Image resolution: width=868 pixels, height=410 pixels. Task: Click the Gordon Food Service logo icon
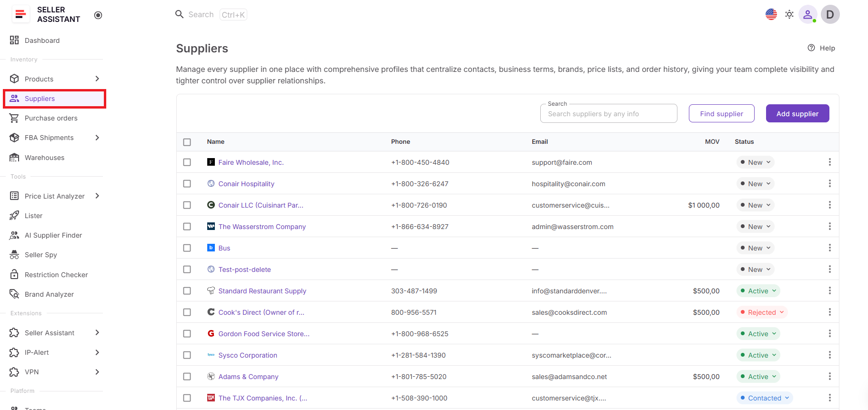point(211,333)
